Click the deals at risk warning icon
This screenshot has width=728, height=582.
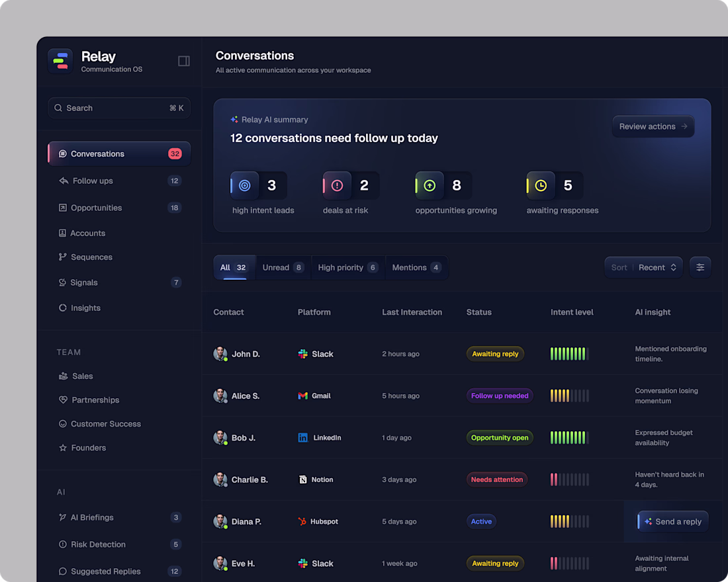coord(337,186)
